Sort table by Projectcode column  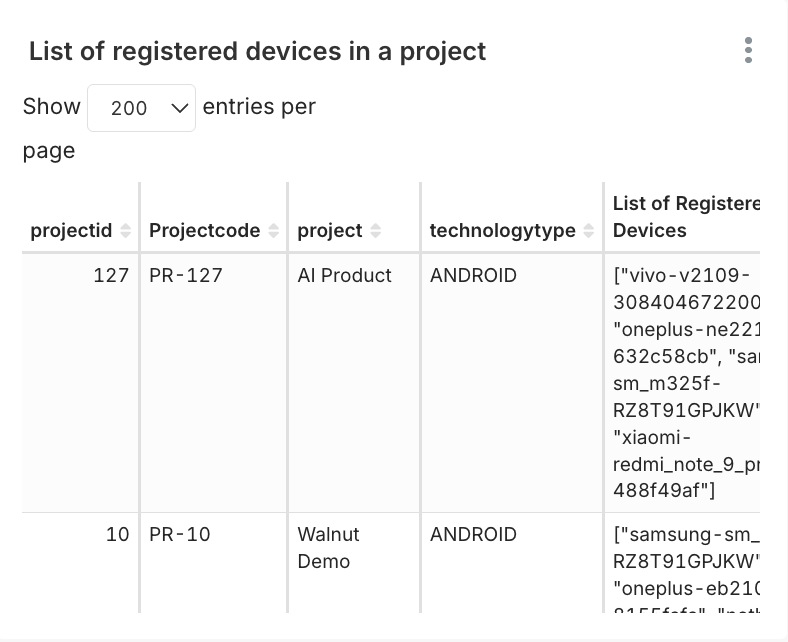click(x=273, y=231)
